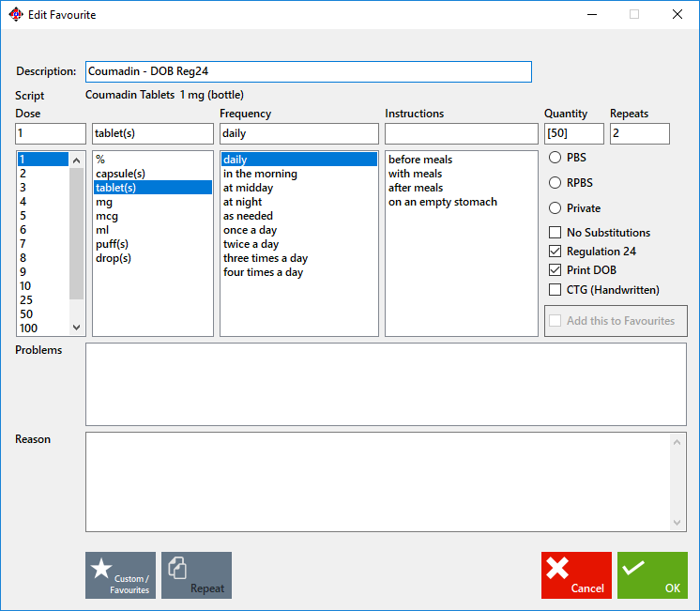Minimize the Edit Favourite window
This screenshot has height=611, width=700.
pyautogui.click(x=592, y=14)
